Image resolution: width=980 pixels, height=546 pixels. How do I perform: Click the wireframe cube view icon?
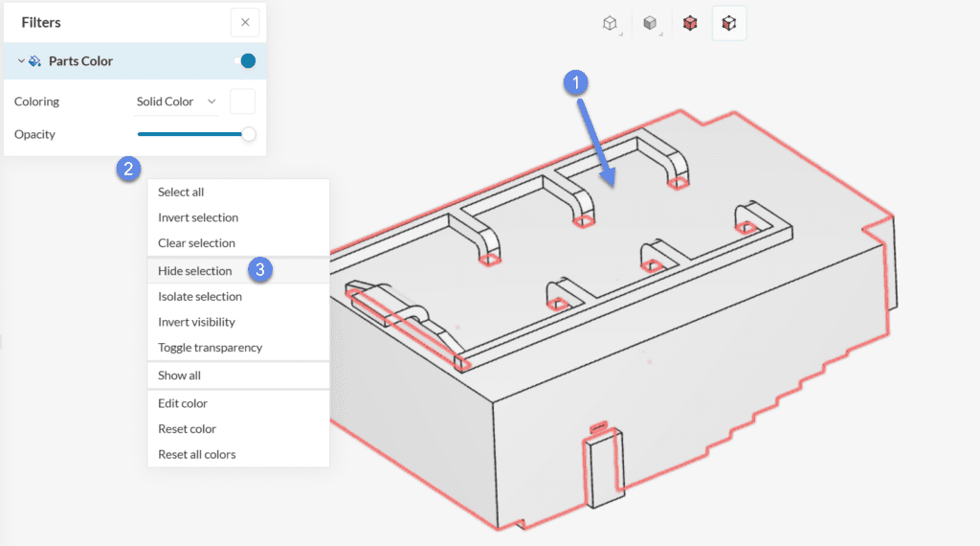click(610, 23)
